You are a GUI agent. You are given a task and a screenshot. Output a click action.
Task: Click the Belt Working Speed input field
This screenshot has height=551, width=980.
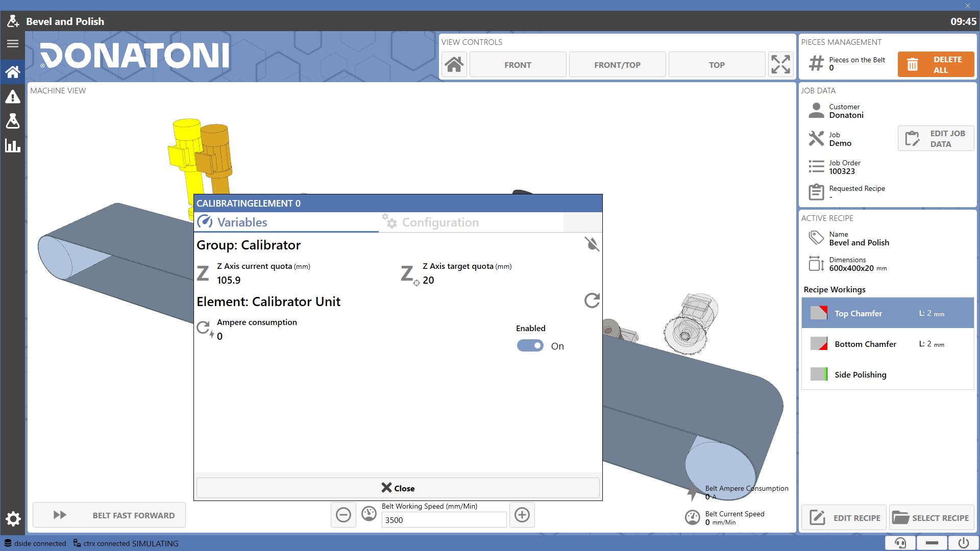pos(444,520)
